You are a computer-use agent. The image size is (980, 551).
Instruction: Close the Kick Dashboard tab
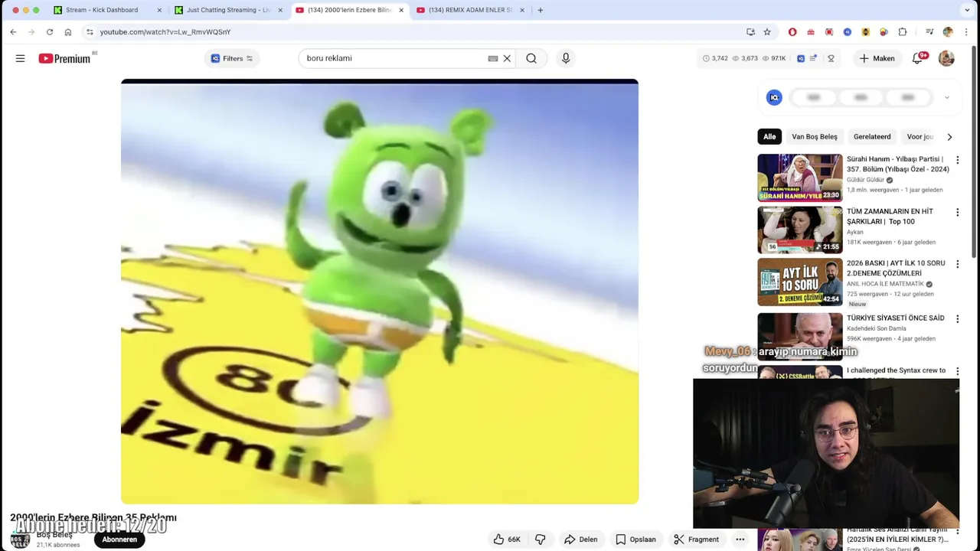click(159, 10)
